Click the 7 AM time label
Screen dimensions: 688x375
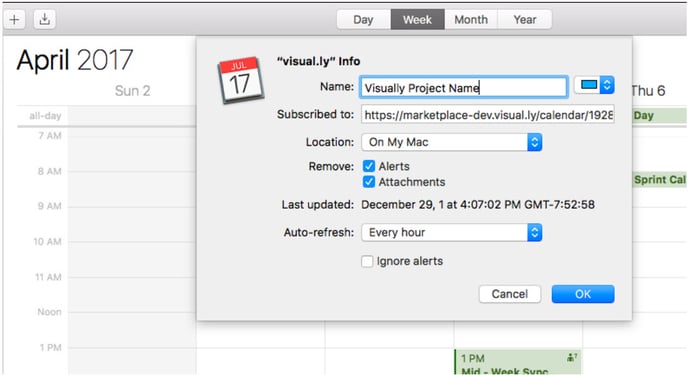[50, 136]
